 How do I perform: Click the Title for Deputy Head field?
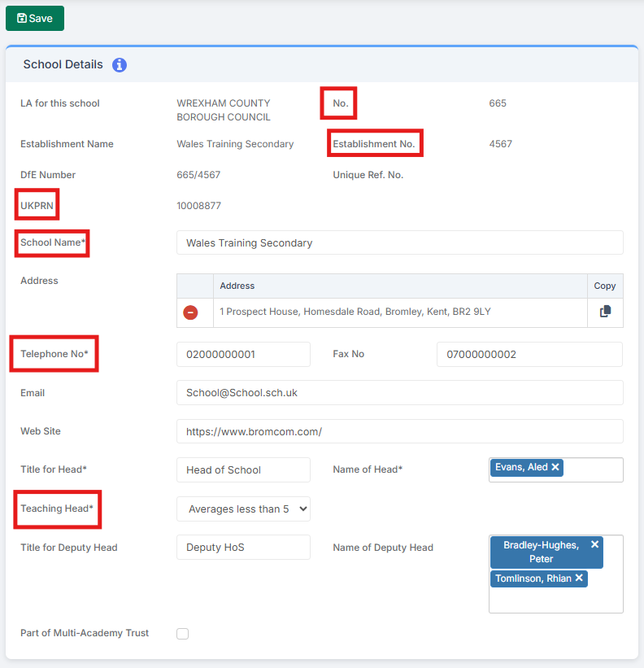(x=243, y=547)
